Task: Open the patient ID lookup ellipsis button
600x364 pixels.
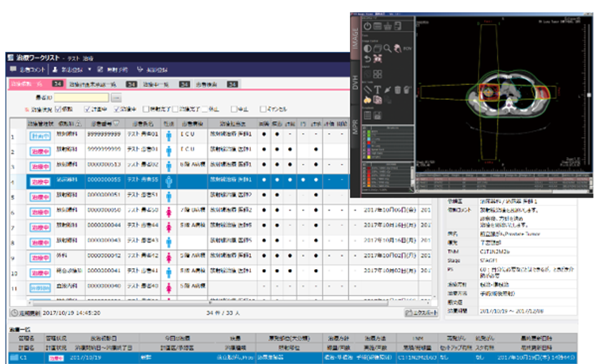Action: (x=116, y=97)
